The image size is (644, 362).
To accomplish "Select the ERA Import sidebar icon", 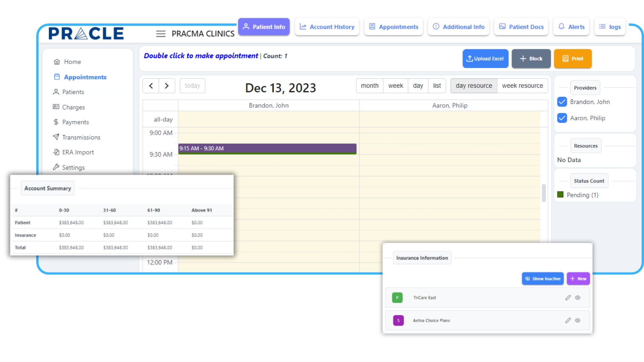I will 56,152.
